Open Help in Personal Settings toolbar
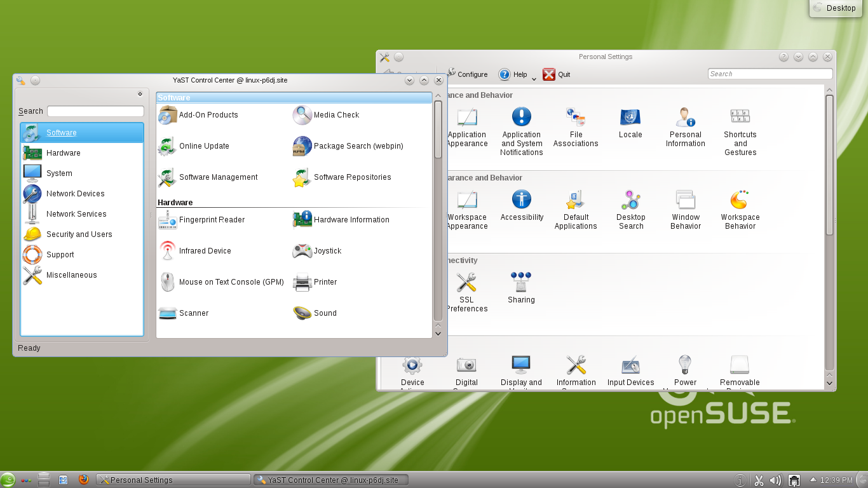 point(513,74)
